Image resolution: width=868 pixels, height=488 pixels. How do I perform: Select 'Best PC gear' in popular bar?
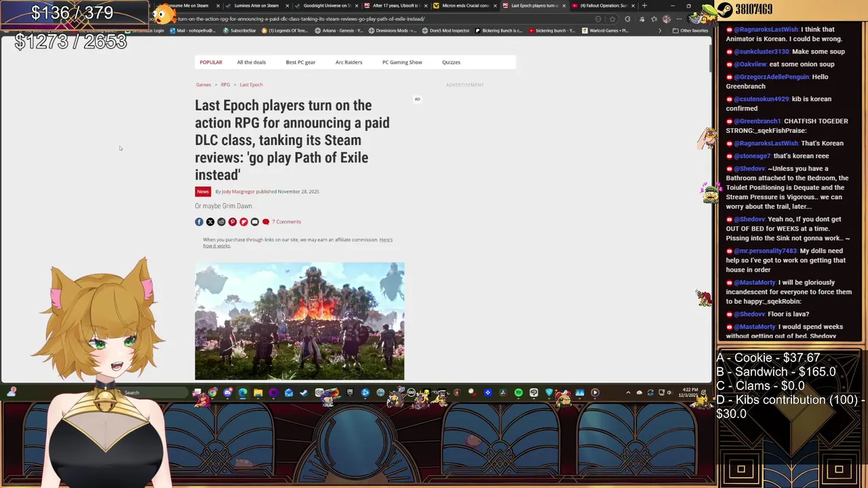[300, 62]
